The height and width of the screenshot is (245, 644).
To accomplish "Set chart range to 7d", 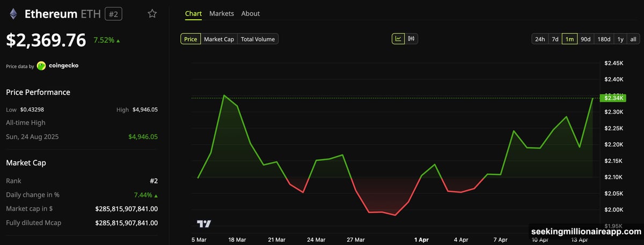I will 555,39.
